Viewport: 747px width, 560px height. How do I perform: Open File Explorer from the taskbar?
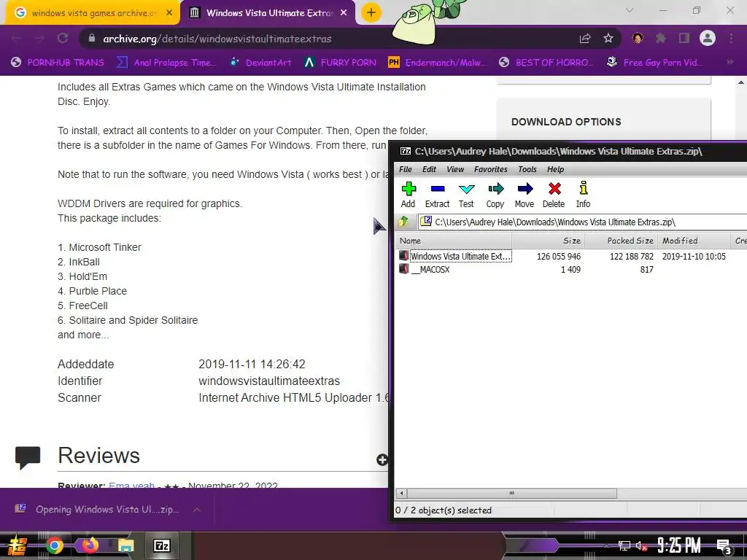125,545
